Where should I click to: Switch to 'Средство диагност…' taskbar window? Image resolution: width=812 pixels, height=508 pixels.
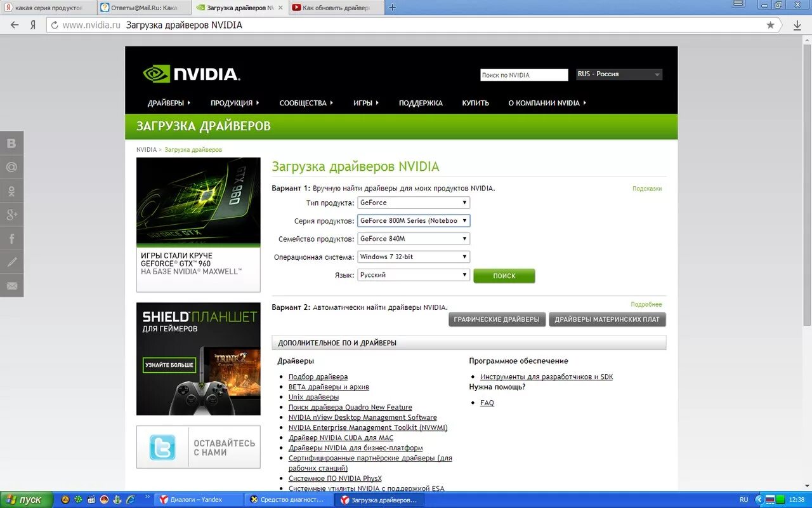click(289, 500)
